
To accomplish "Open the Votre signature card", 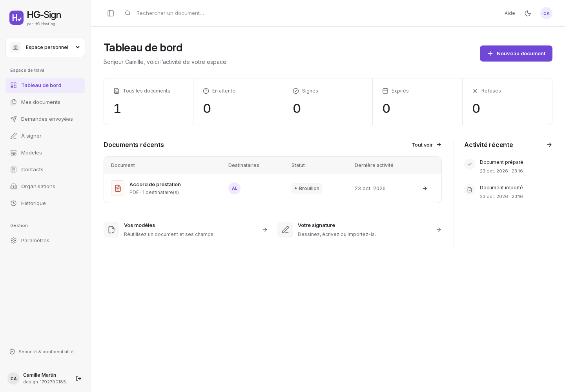I will pos(359,230).
